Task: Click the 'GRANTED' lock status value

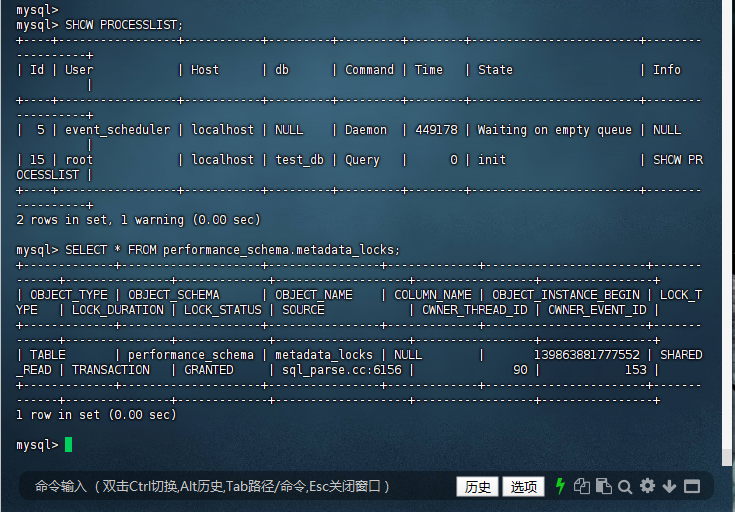Action: [x=209, y=370]
